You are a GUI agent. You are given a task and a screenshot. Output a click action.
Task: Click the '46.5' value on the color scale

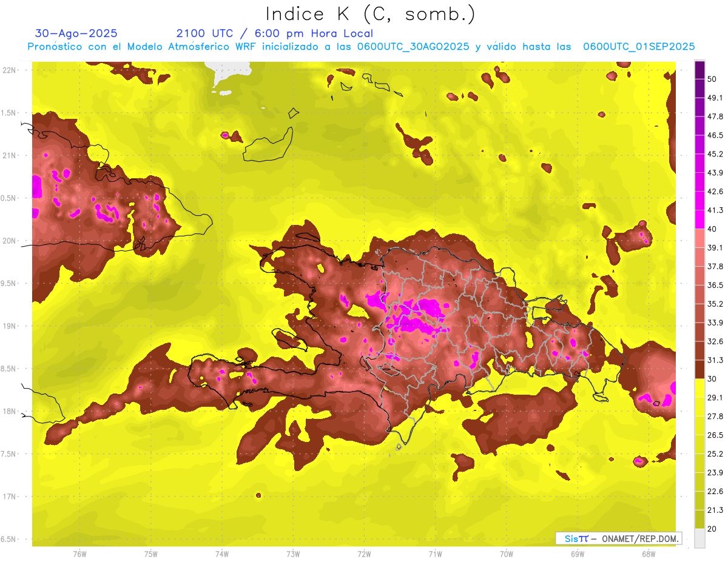pos(715,135)
